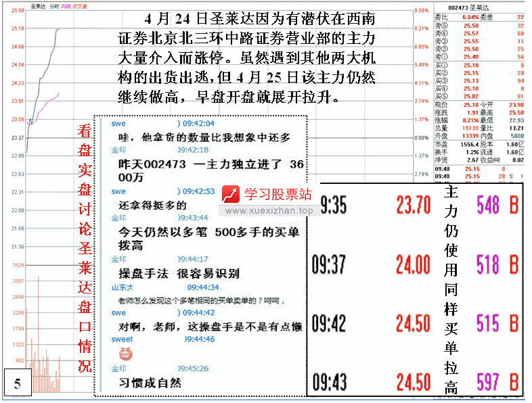Image resolution: width=532 pixels, height=403 pixels.
Task: Click the 9.58% label on percent axis
Action: pyautogui.click(x=422, y=11)
